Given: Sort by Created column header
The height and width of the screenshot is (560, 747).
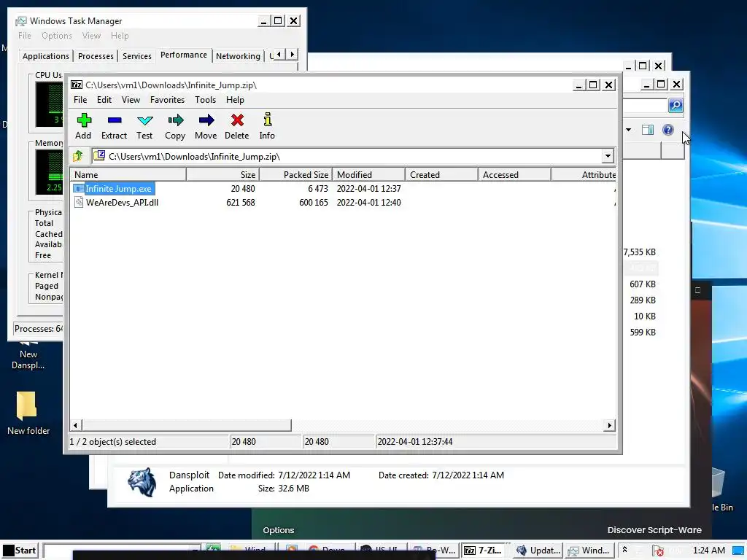Looking at the screenshot, I should coord(441,175).
